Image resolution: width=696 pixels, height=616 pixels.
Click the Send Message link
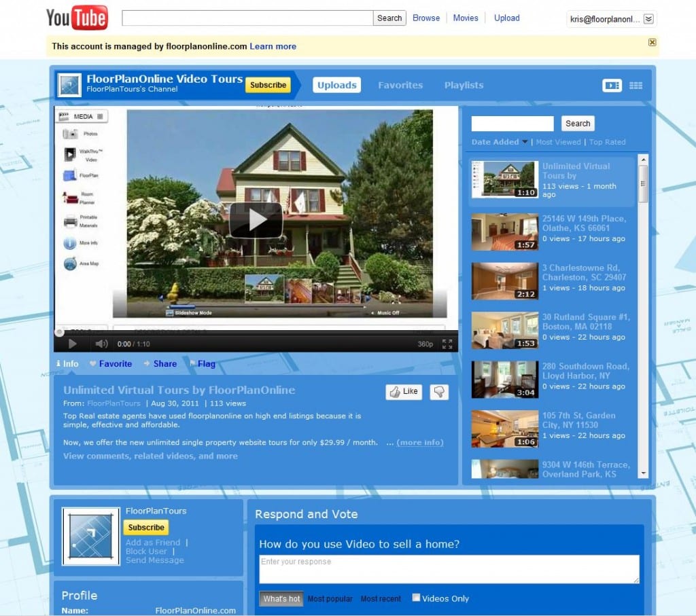154,560
